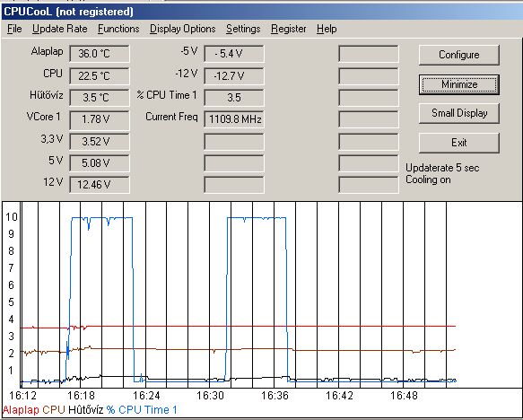Click the 5V value 5.08 V

100,163
